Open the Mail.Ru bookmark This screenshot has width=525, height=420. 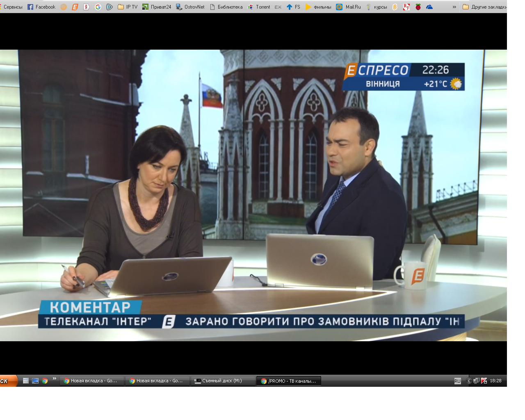(349, 7)
